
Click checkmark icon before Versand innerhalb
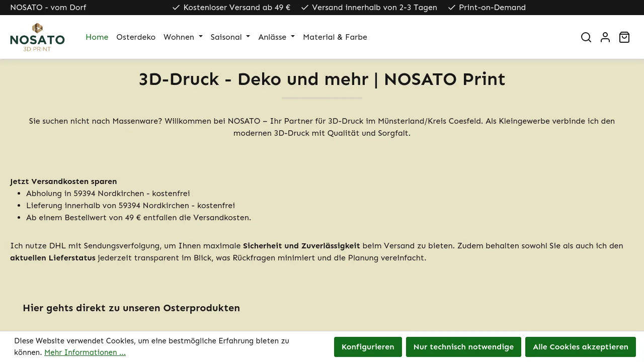point(304,8)
